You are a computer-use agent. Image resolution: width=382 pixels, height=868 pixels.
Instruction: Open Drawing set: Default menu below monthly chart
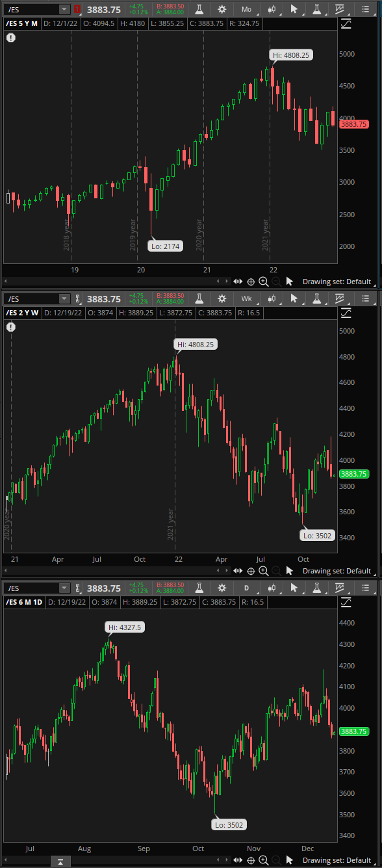click(x=337, y=282)
